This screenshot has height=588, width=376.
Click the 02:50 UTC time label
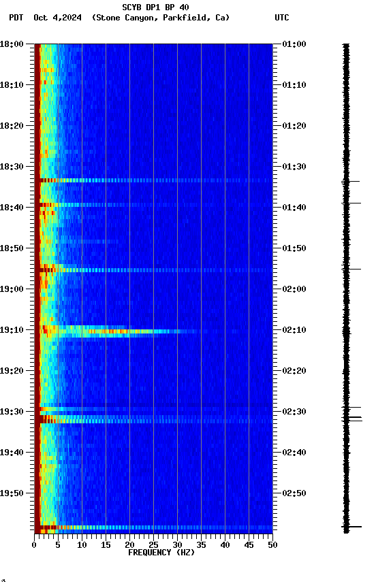pos(294,493)
